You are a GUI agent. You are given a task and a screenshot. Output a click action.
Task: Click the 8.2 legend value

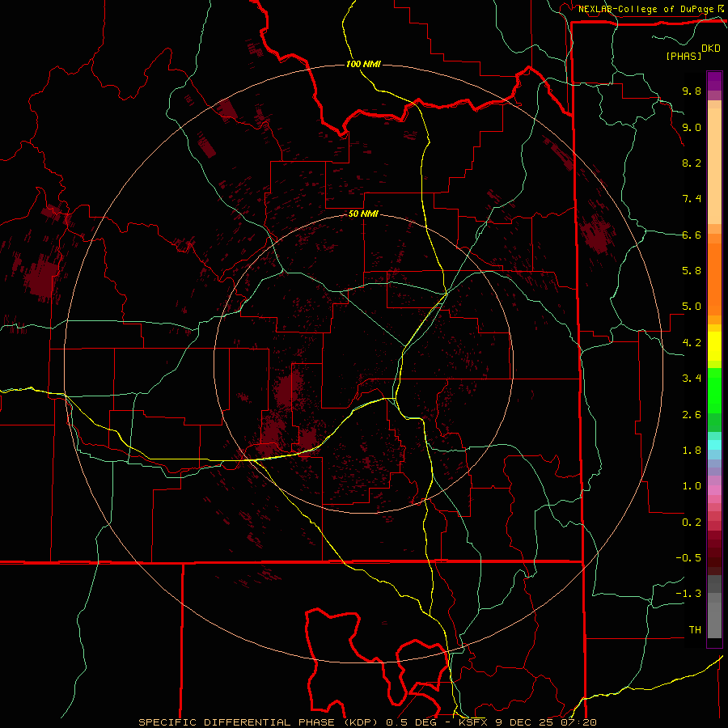(x=692, y=163)
